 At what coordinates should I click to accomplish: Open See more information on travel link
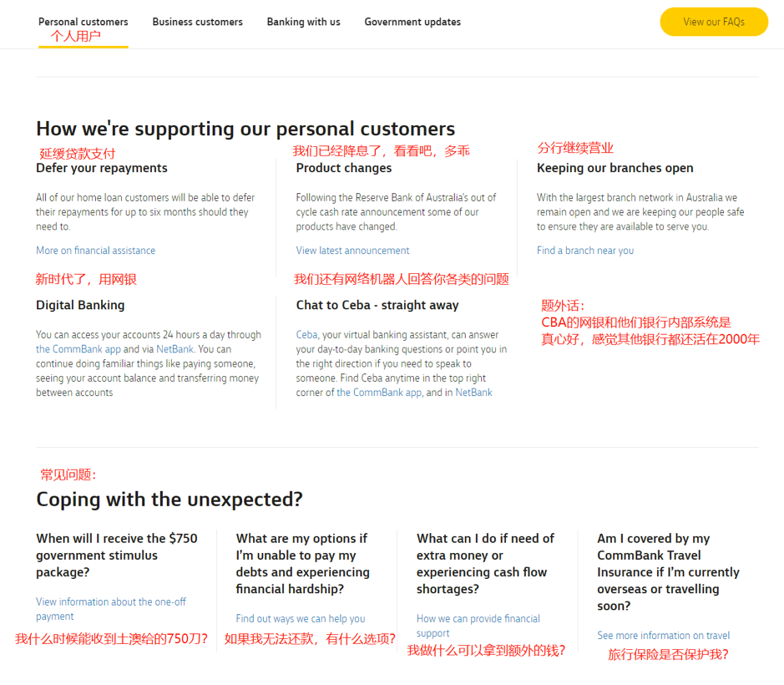663,636
